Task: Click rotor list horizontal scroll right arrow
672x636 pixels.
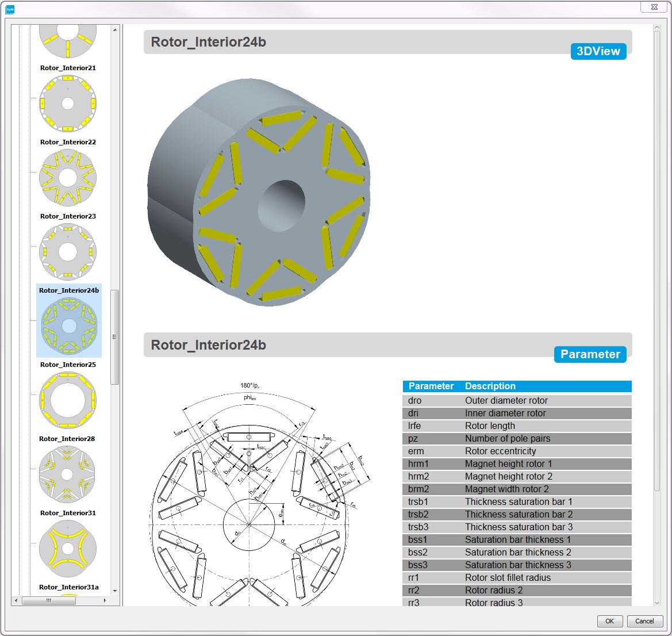Action: pyautogui.click(x=105, y=601)
